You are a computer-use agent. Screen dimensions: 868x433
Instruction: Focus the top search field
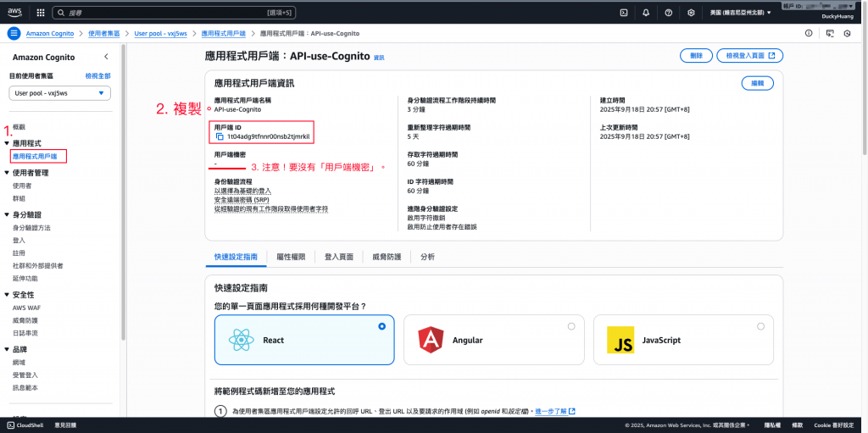[x=175, y=12]
